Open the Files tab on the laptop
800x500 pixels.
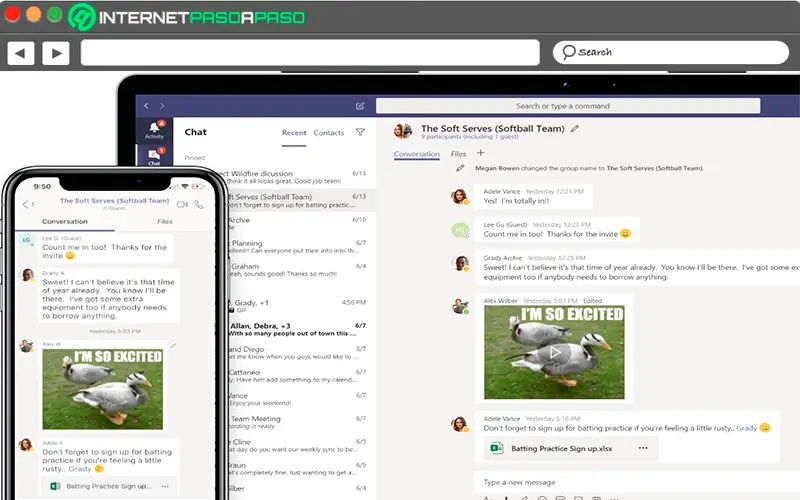click(458, 154)
